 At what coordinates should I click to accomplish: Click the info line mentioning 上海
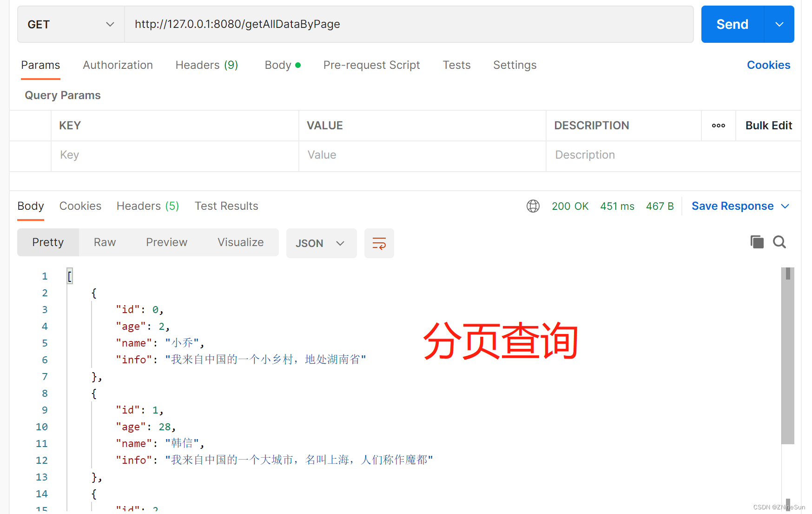click(275, 461)
